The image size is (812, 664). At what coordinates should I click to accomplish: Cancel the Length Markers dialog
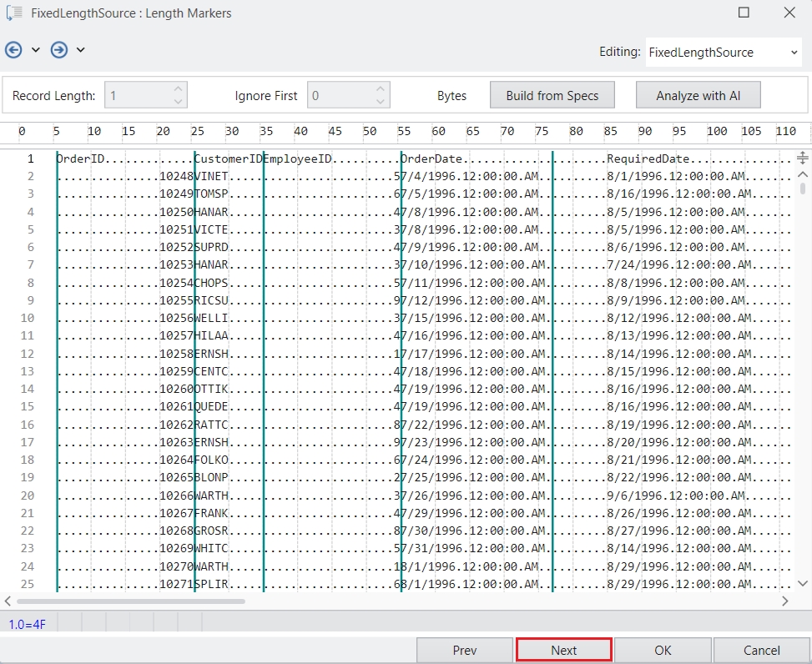pyautogui.click(x=761, y=651)
